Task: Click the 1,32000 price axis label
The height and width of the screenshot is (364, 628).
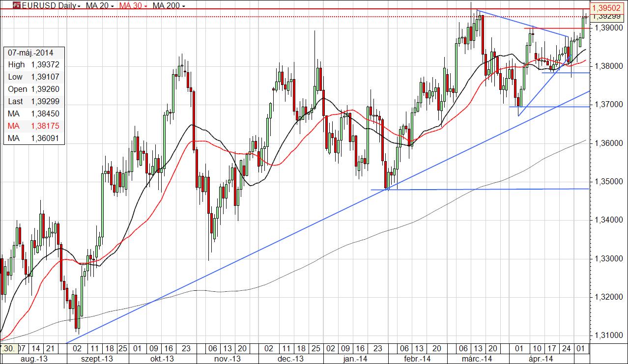Action: [609, 297]
